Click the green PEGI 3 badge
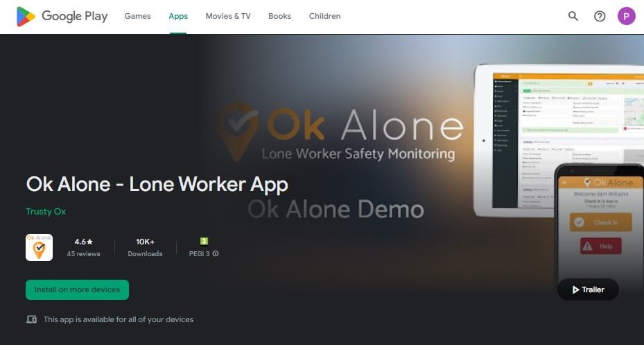Viewport: 644px width, 345px height. pos(204,242)
